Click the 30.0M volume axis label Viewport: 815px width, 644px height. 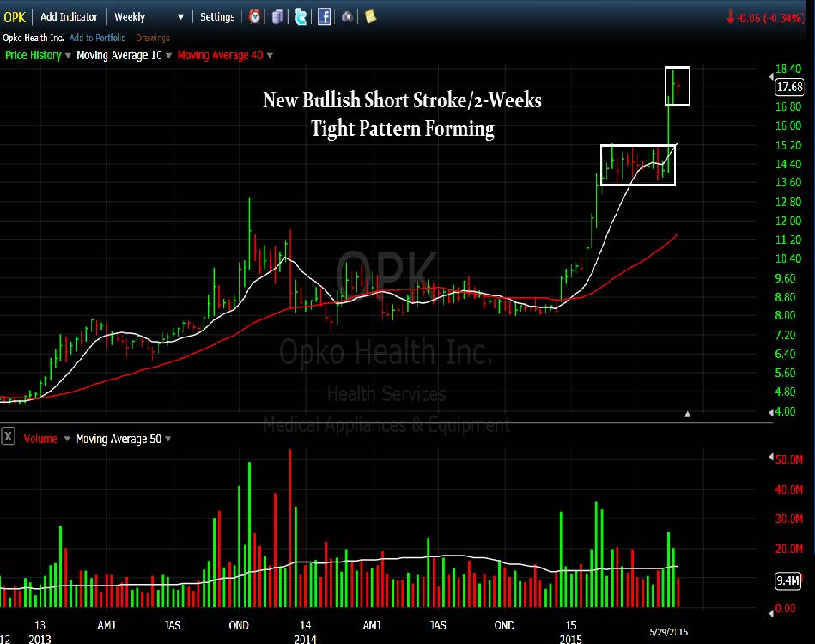789,519
